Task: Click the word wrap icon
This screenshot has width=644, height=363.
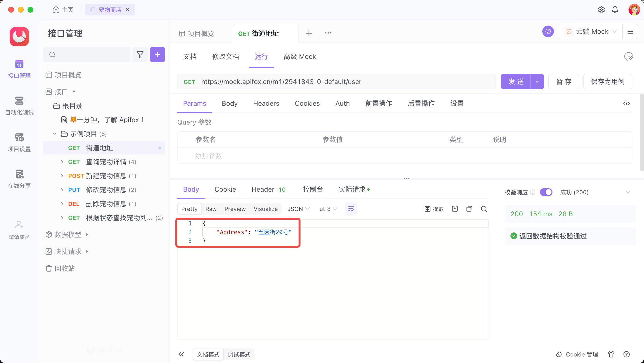Action: (x=351, y=209)
